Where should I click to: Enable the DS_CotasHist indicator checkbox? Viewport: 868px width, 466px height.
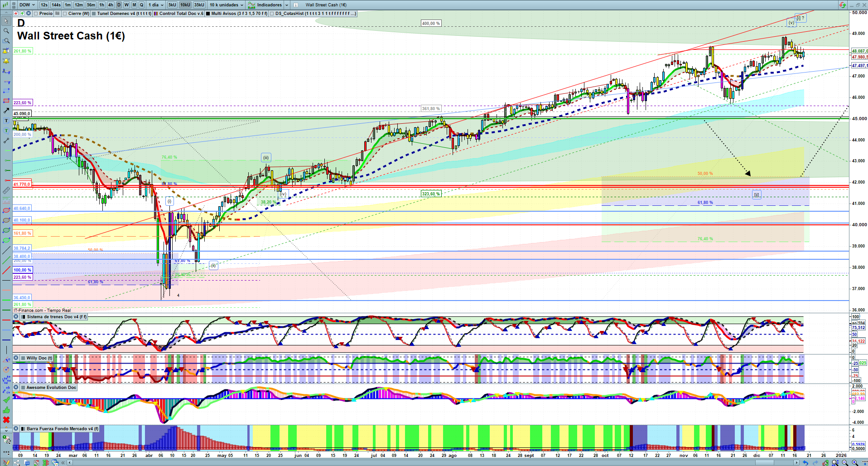click(272, 14)
